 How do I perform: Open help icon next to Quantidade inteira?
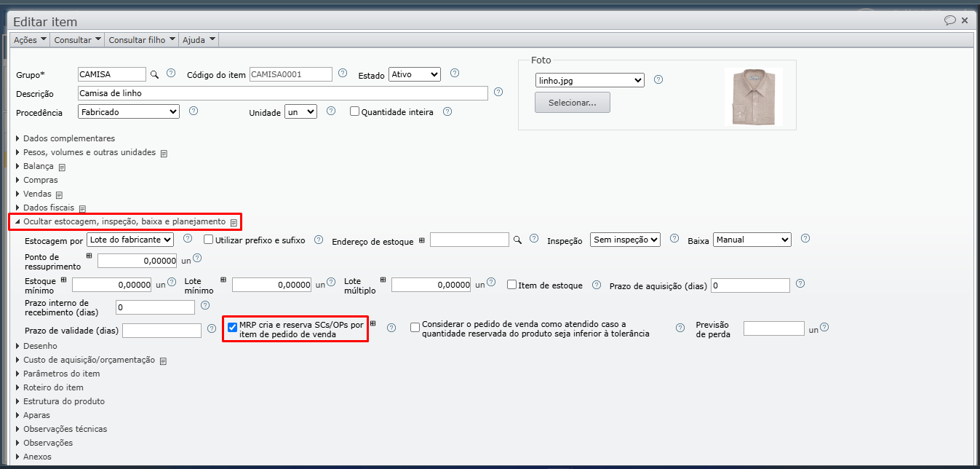[447, 111]
